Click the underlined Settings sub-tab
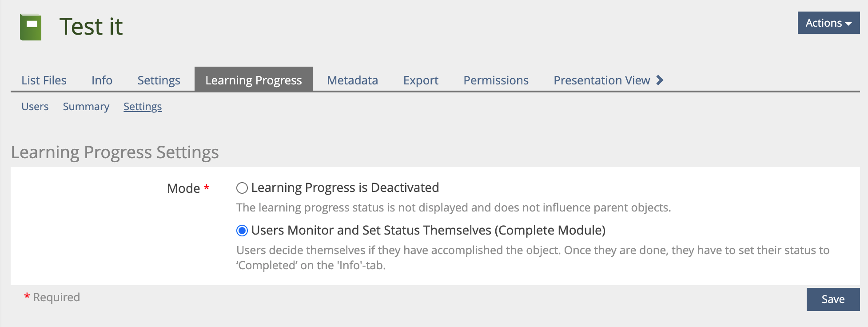The width and height of the screenshot is (868, 327). [143, 107]
